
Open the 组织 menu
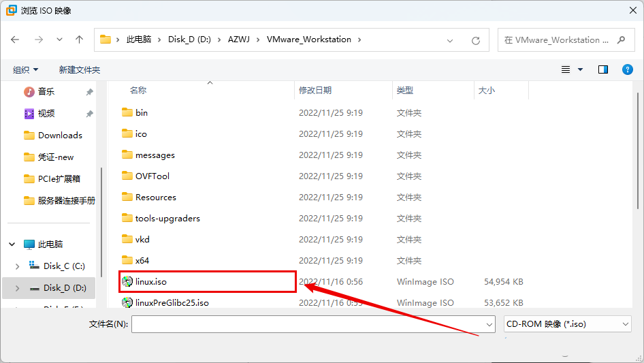25,70
